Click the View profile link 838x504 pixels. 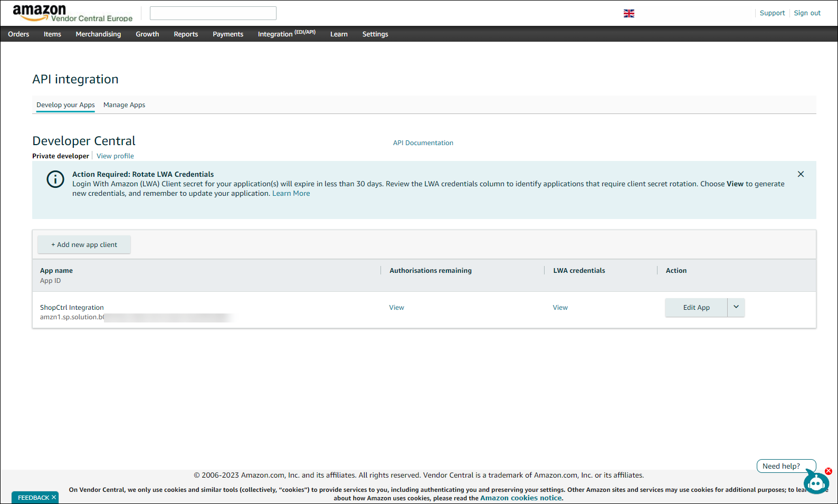coord(115,156)
